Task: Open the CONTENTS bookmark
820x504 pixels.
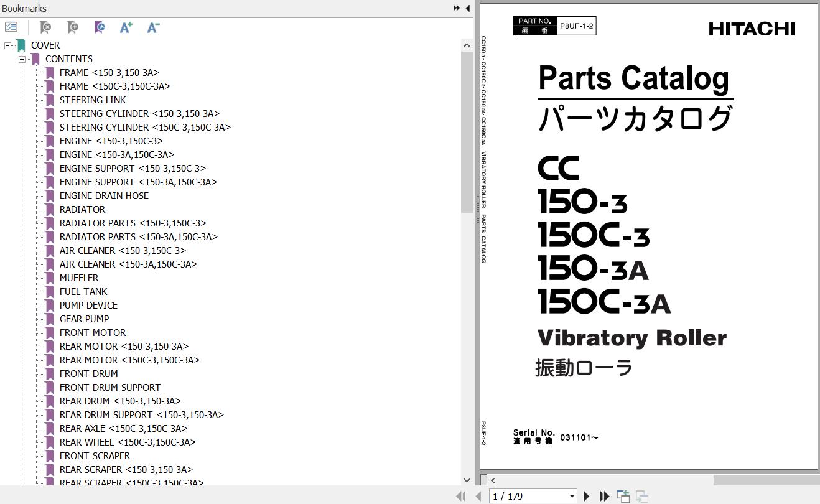Action: 69,59
